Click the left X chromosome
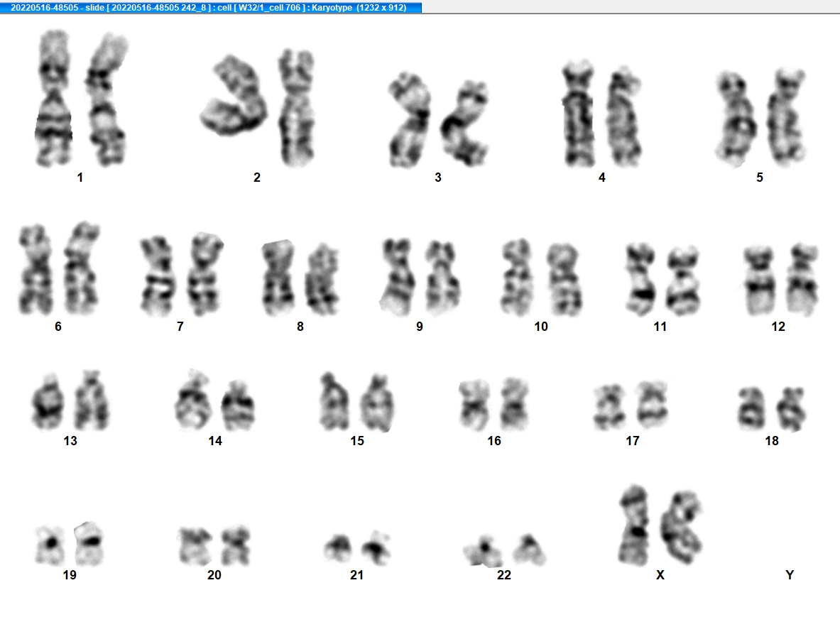The image size is (840, 644). pos(634,525)
